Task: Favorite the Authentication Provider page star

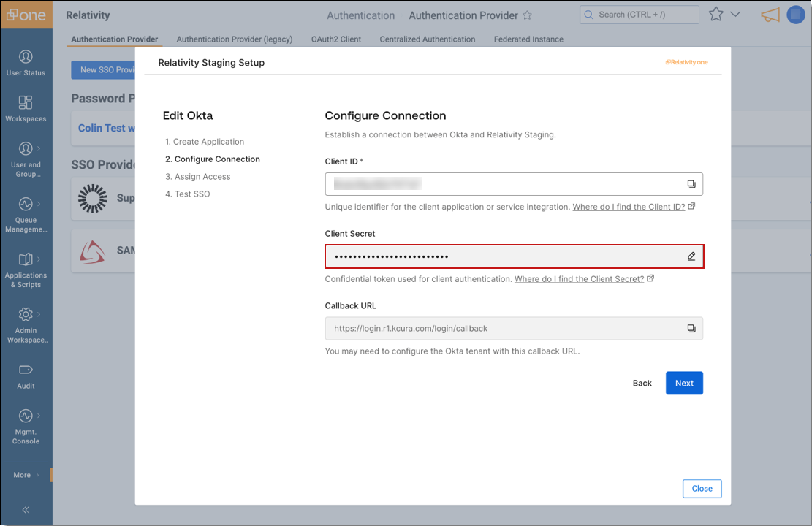Action: coord(527,15)
